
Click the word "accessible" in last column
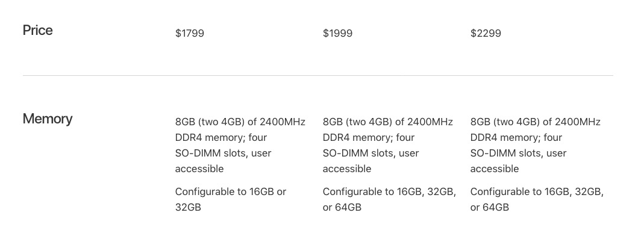[x=495, y=169]
